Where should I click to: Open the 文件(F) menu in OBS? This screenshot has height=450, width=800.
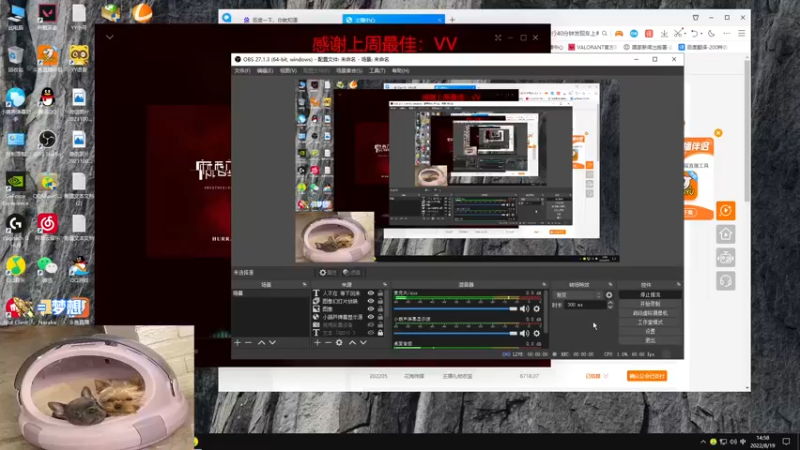(242, 70)
